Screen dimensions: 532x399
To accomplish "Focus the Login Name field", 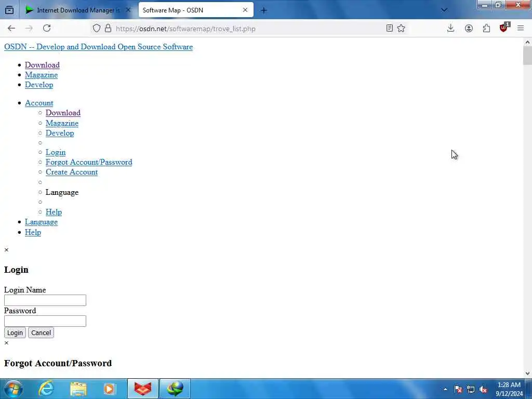I will pos(45,300).
